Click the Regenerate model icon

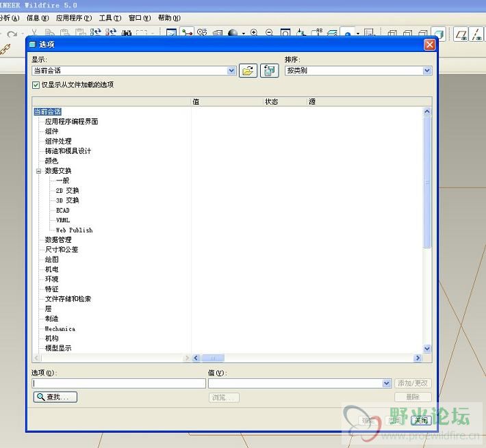click(x=96, y=33)
